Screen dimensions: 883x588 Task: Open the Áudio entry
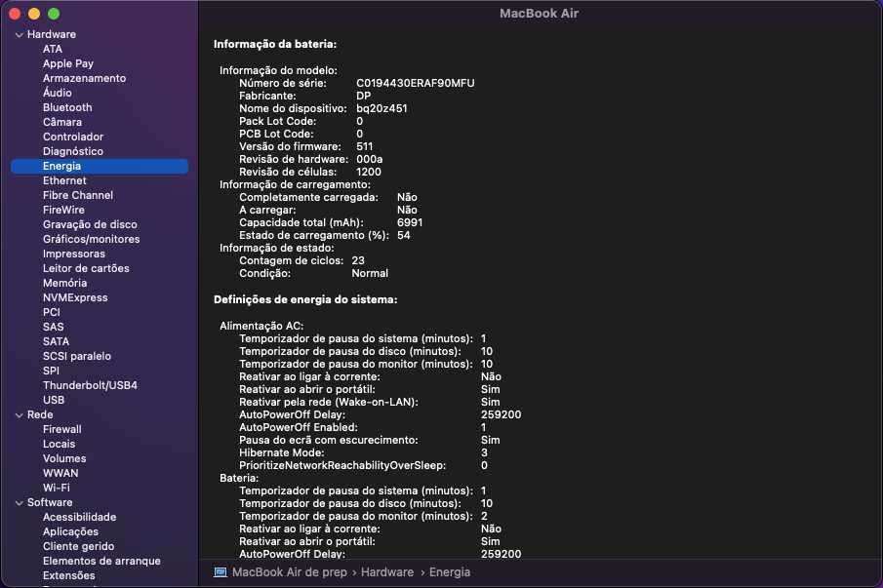pos(58,93)
